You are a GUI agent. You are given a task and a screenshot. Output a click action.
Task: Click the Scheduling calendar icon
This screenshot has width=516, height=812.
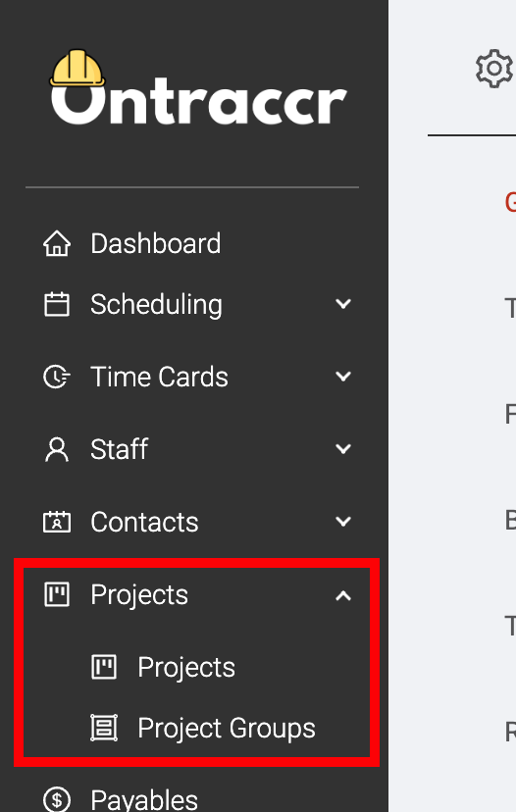57,304
